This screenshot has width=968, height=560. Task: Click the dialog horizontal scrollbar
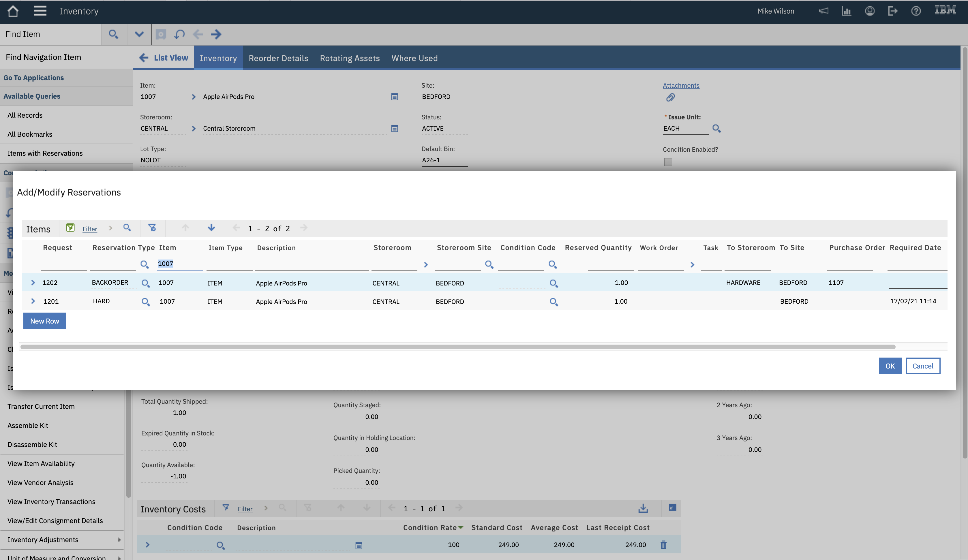[x=457, y=347]
